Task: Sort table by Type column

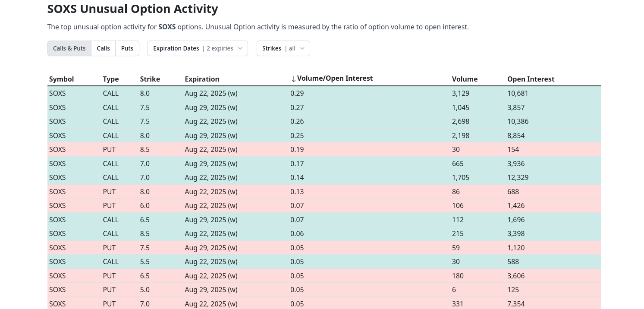Action: pos(110,79)
